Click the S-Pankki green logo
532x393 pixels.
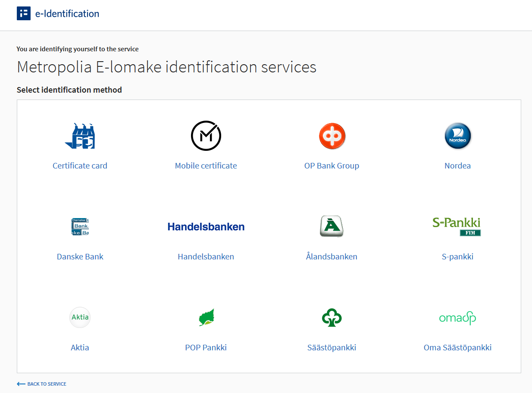point(457,227)
